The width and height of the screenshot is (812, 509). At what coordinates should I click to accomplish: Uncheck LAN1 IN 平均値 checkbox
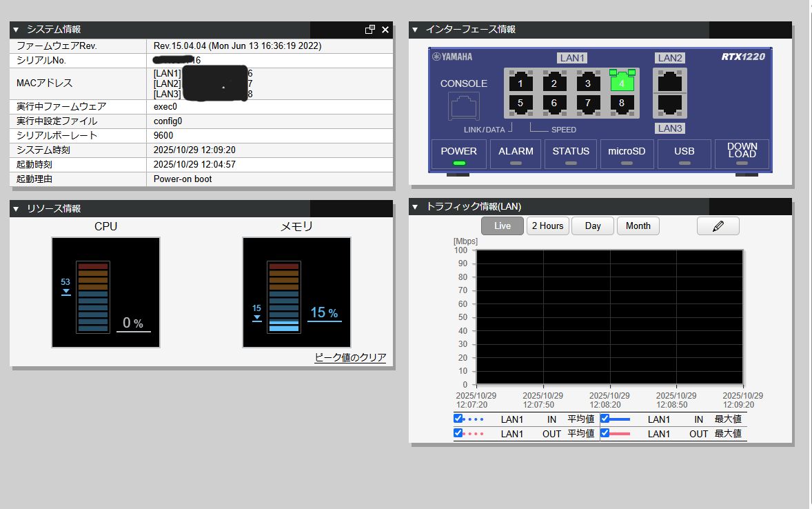click(458, 418)
